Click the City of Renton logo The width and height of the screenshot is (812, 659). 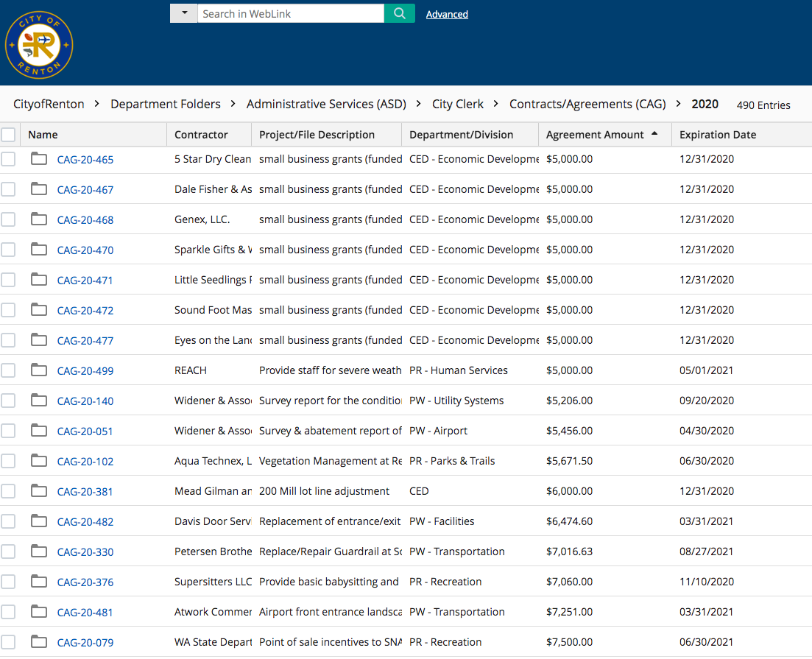point(39,45)
